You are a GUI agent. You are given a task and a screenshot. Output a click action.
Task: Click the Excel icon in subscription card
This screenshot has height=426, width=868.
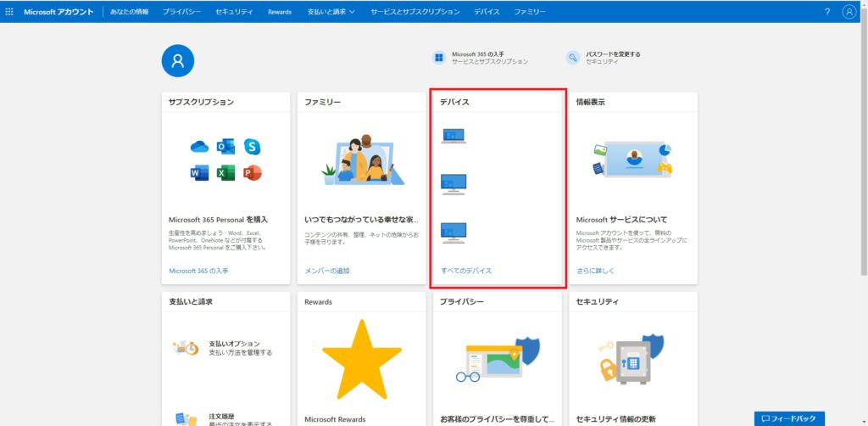point(225,173)
